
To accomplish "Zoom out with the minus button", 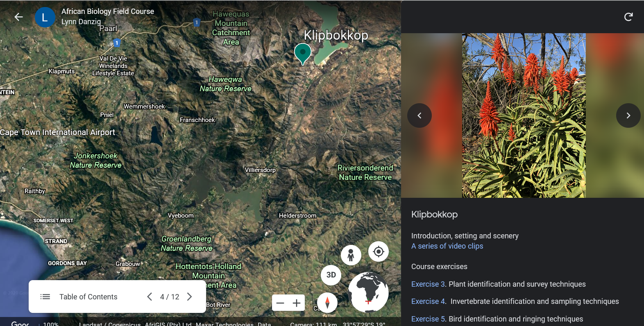I will [x=280, y=303].
